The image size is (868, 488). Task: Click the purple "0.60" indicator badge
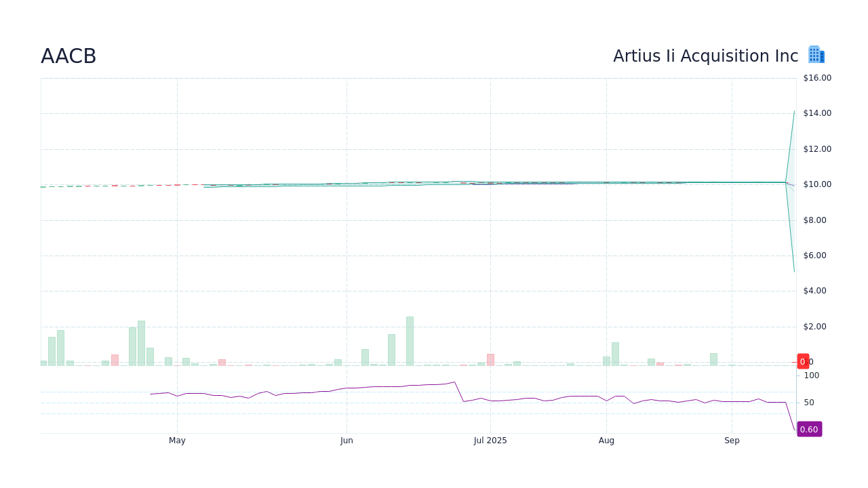click(x=809, y=429)
